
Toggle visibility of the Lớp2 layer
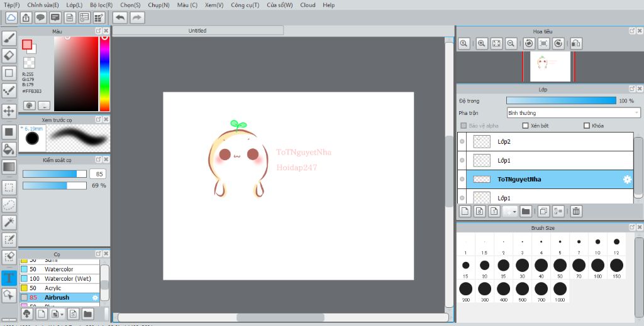462,142
